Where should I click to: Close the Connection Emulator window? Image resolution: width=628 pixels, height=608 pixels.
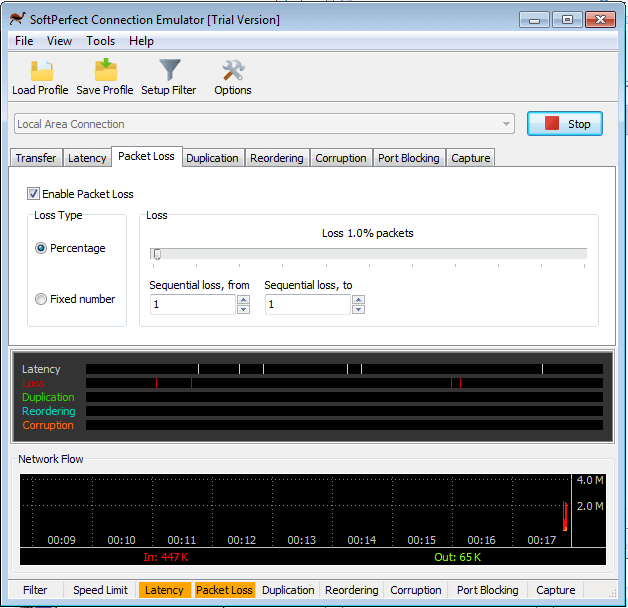point(600,20)
